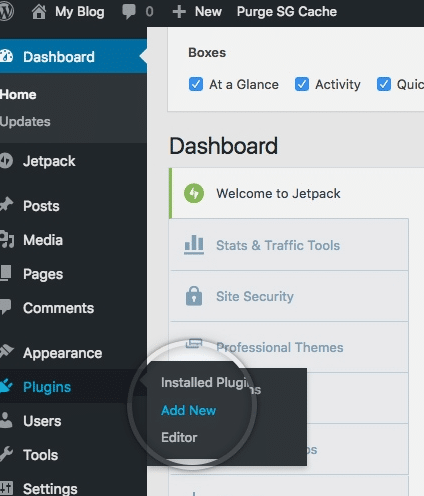This screenshot has width=424, height=496.
Task: Open Appearance in the sidebar
Action: pyautogui.click(x=62, y=353)
